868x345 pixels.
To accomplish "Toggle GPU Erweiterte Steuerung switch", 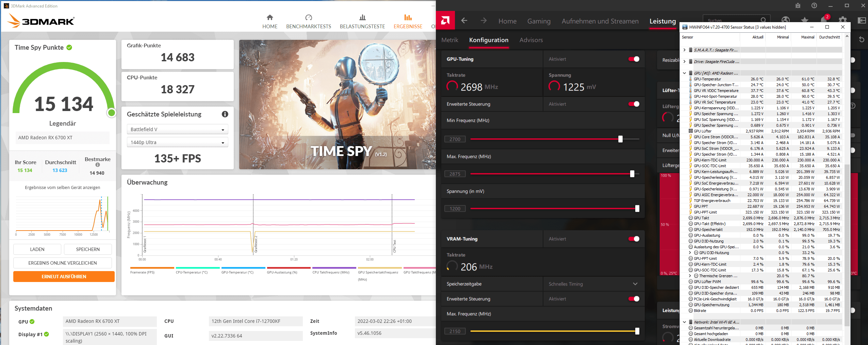I will pyautogui.click(x=634, y=104).
